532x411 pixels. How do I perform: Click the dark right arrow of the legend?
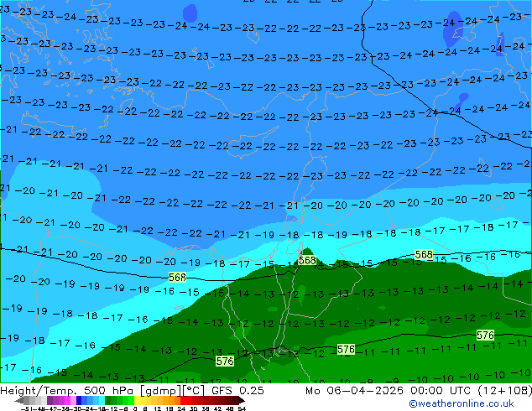point(242,400)
